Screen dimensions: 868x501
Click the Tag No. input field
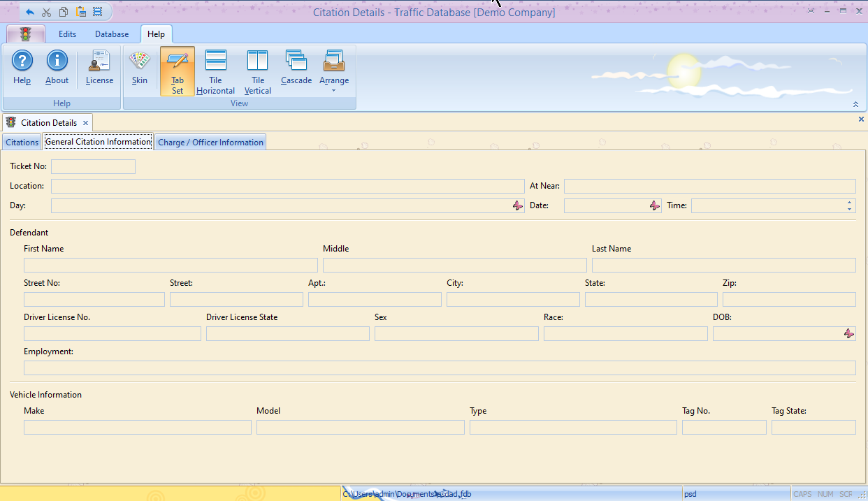coord(724,427)
